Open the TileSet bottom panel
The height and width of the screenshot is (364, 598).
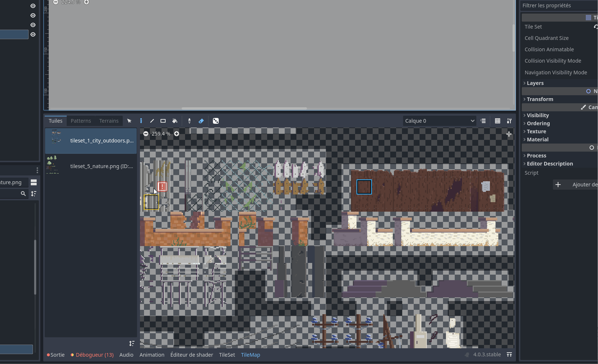coord(227,354)
